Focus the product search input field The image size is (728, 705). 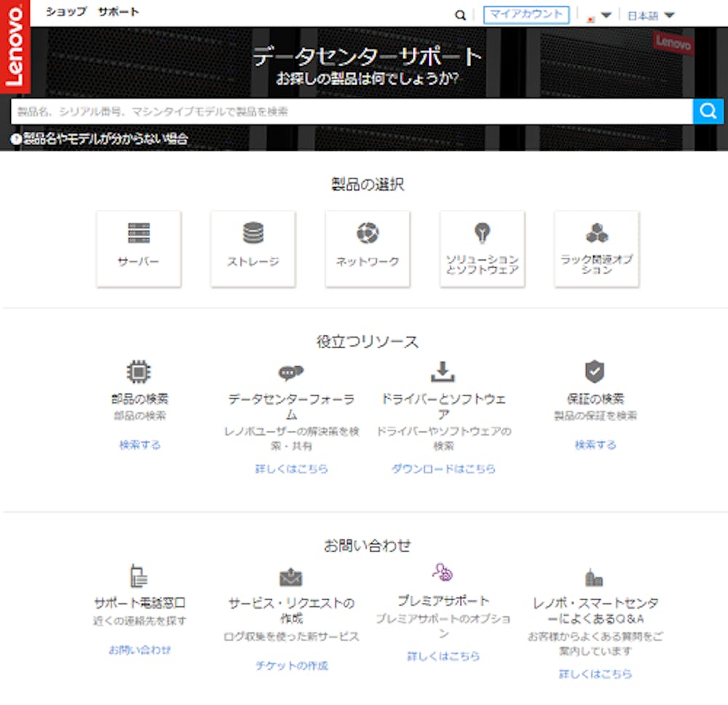point(352,111)
